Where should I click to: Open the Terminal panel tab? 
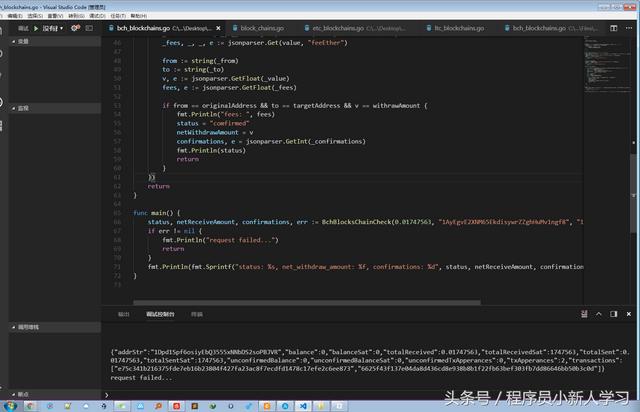[x=197, y=314]
